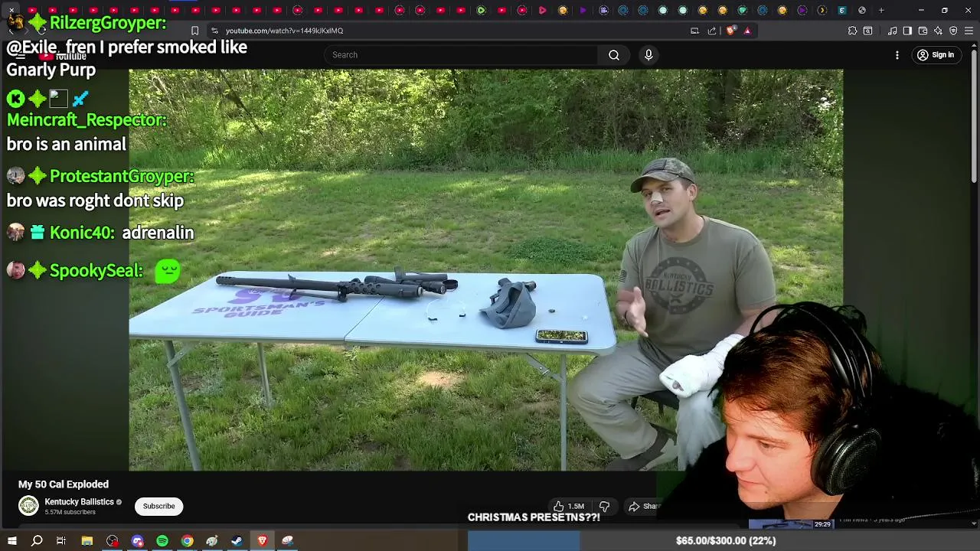Screen dimensions: 980x551
Task: Click the browser address bar URL
Action: 284,31
